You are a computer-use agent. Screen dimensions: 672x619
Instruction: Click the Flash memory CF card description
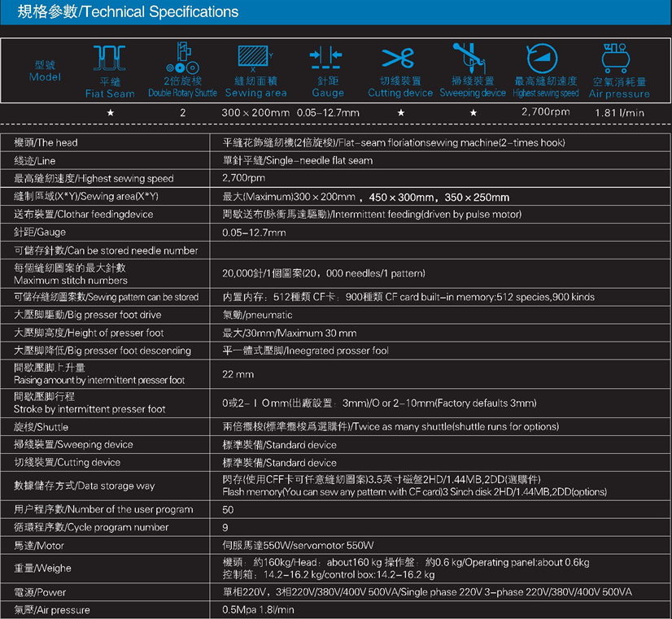click(x=414, y=486)
